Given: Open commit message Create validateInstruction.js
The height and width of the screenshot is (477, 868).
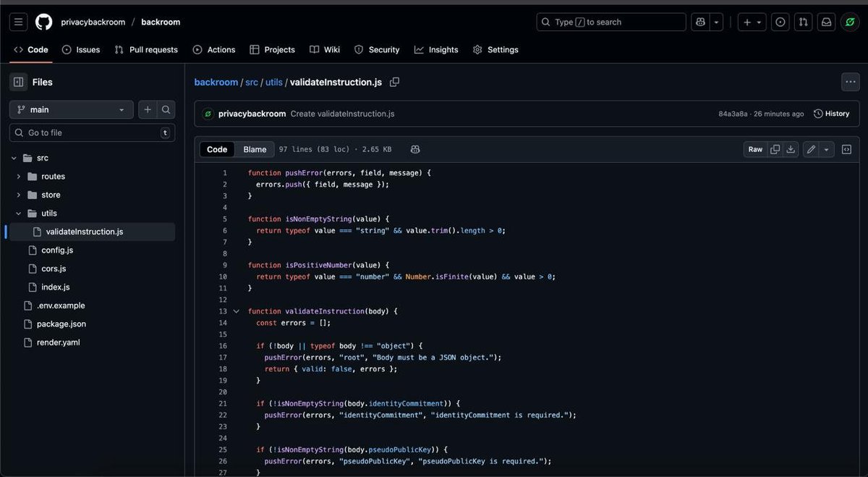Looking at the screenshot, I should click(342, 114).
